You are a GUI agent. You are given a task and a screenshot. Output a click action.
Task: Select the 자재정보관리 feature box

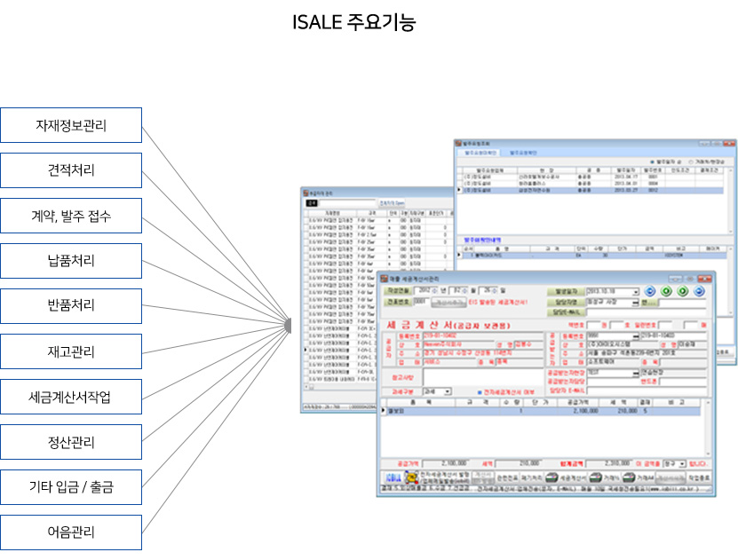[x=71, y=125]
